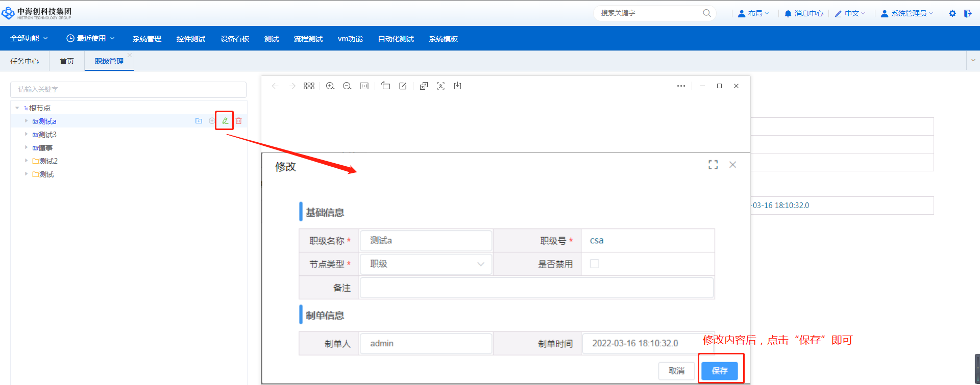The width and height of the screenshot is (980, 385).
Task: Open the 全部功能 dropdown menu
Action: tap(29, 39)
